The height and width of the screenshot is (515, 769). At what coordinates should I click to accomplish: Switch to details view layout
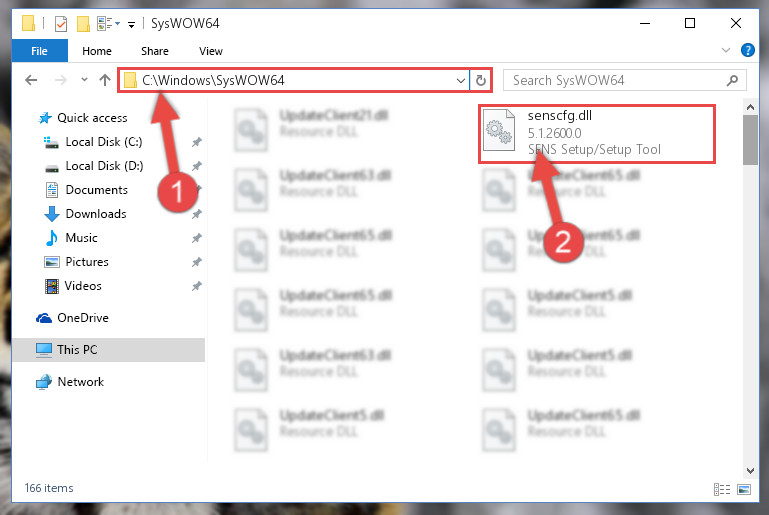tap(721, 489)
